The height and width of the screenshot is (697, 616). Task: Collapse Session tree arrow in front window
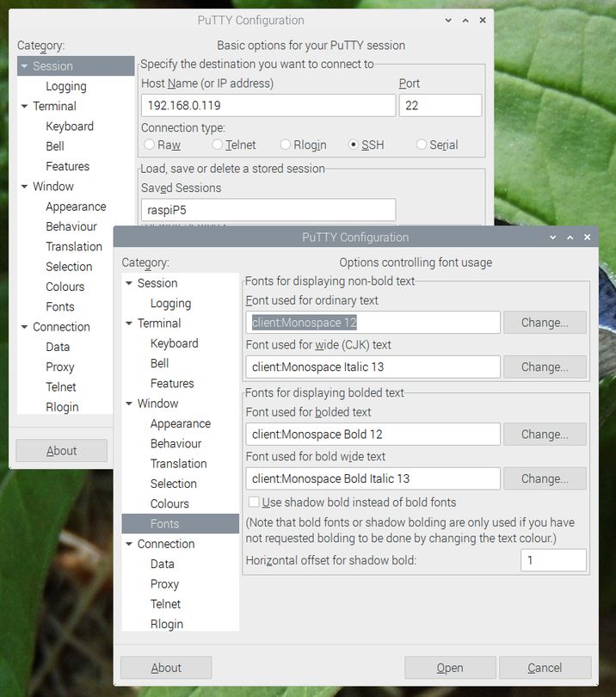pos(129,283)
